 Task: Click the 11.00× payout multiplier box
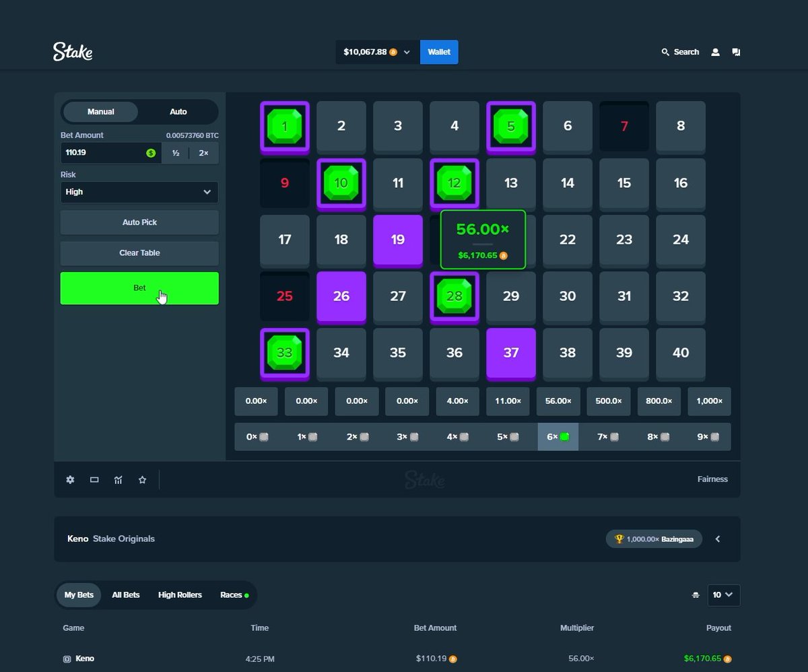508,401
